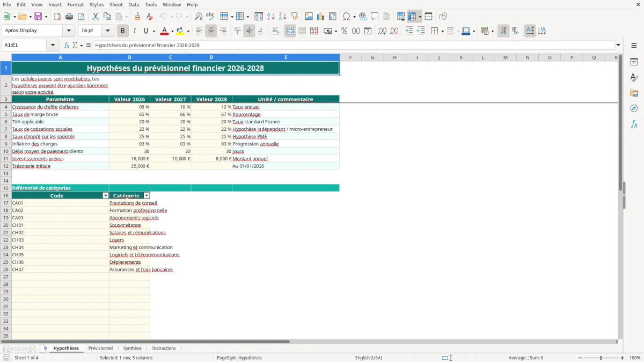The height and width of the screenshot is (362, 644).
Task: Click the zoom out minus button
Action: pos(581,358)
